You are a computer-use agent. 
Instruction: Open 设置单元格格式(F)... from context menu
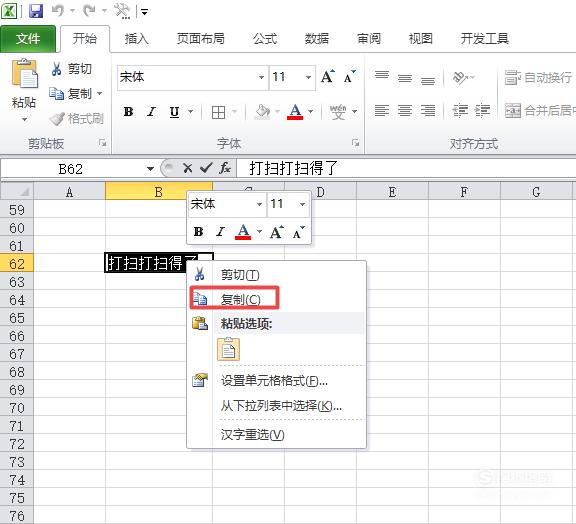coord(276,381)
